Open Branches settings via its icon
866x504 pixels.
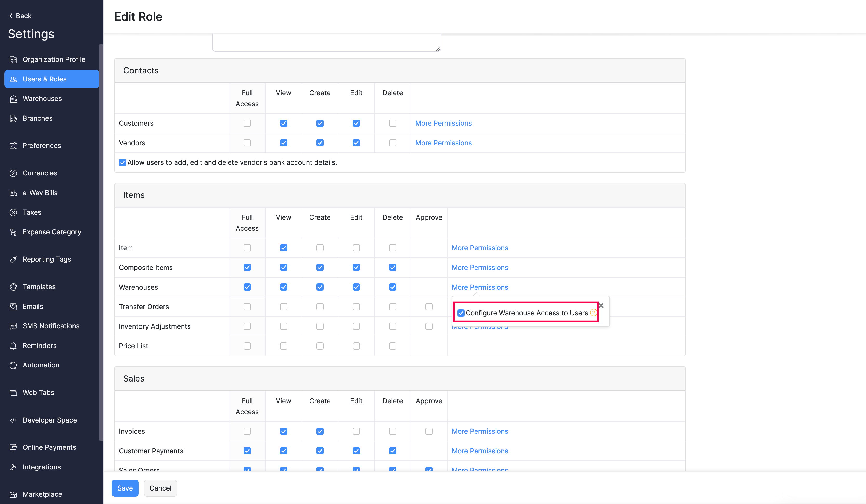14,118
